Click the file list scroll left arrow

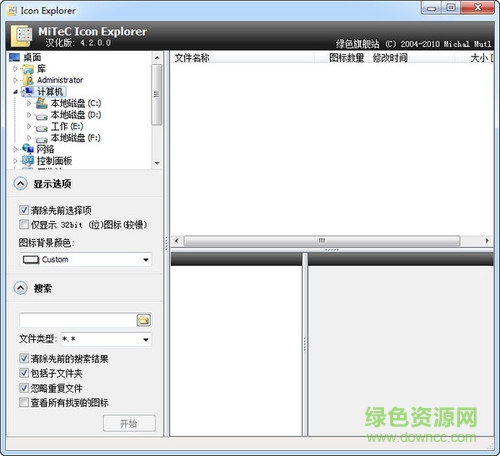[x=177, y=241]
